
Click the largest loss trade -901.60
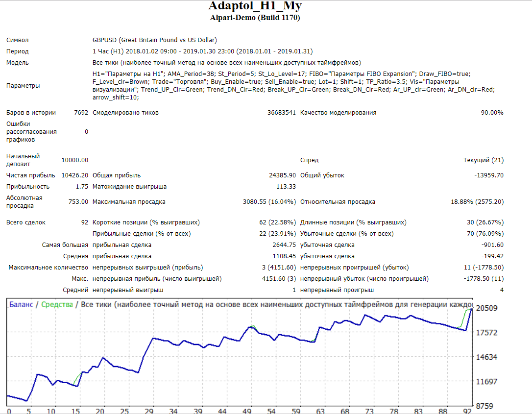492,245
